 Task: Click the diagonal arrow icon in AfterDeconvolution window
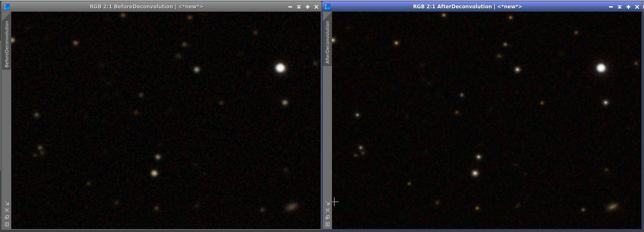pyautogui.click(x=327, y=203)
